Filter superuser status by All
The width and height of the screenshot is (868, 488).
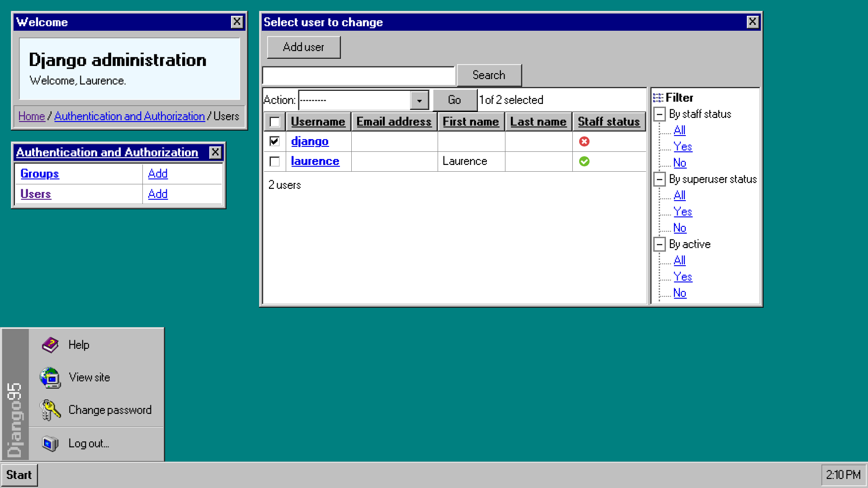tap(679, 196)
